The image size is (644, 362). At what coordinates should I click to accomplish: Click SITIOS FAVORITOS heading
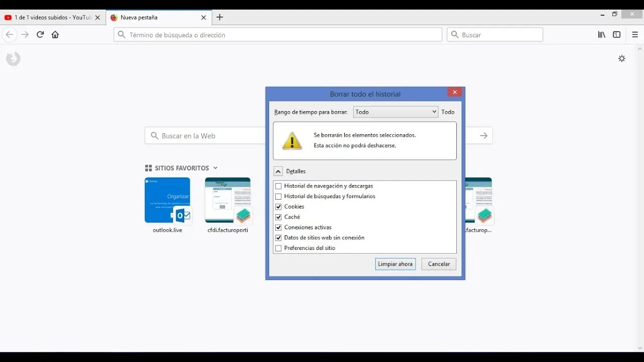pos(182,168)
